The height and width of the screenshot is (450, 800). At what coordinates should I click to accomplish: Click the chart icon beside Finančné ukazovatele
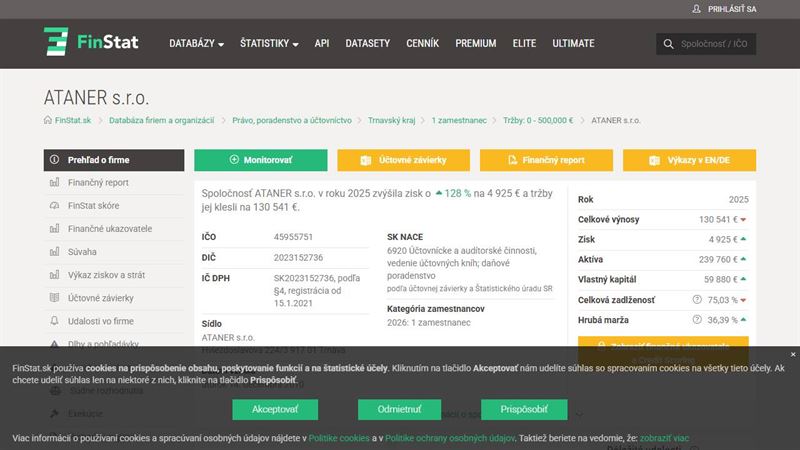pyautogui.click(x=55, y=229)
